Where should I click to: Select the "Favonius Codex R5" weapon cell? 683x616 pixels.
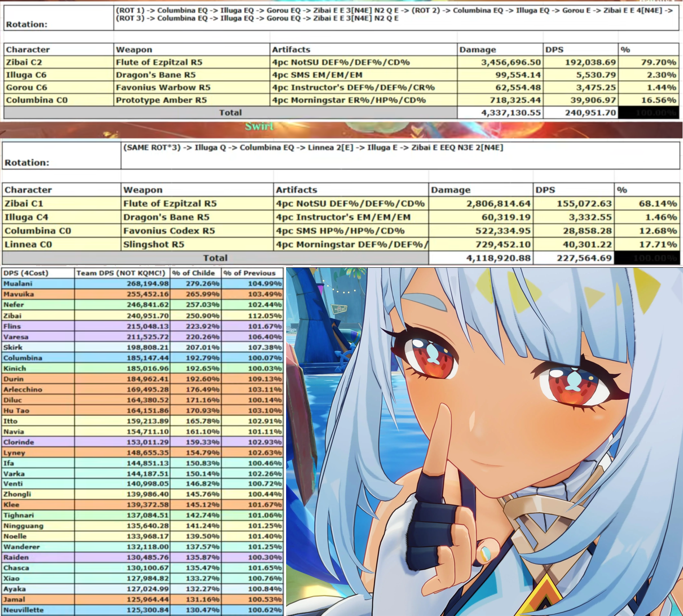point(197,231)
